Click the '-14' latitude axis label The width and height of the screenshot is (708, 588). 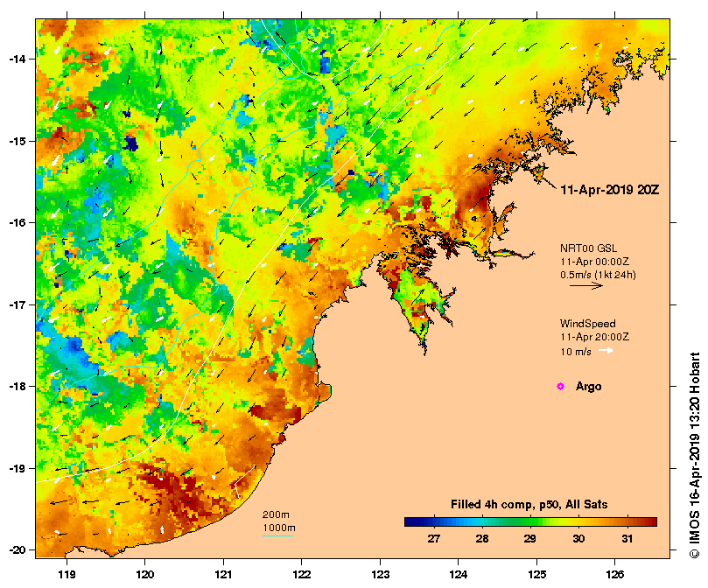[x=17, y=59]
